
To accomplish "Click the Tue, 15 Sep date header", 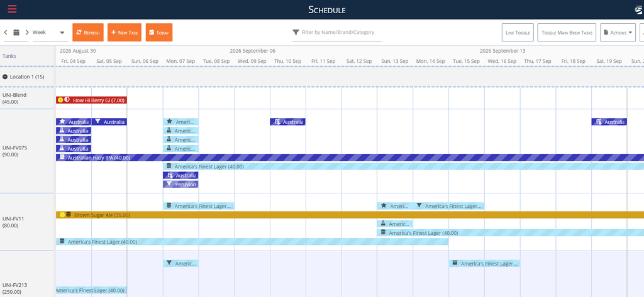I will coord(467,61).
